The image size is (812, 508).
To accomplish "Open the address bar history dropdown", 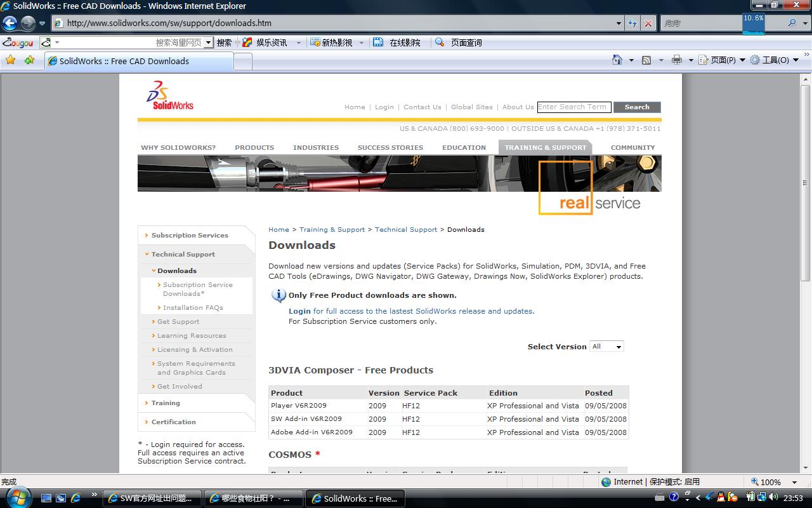I will pos(619,23).
